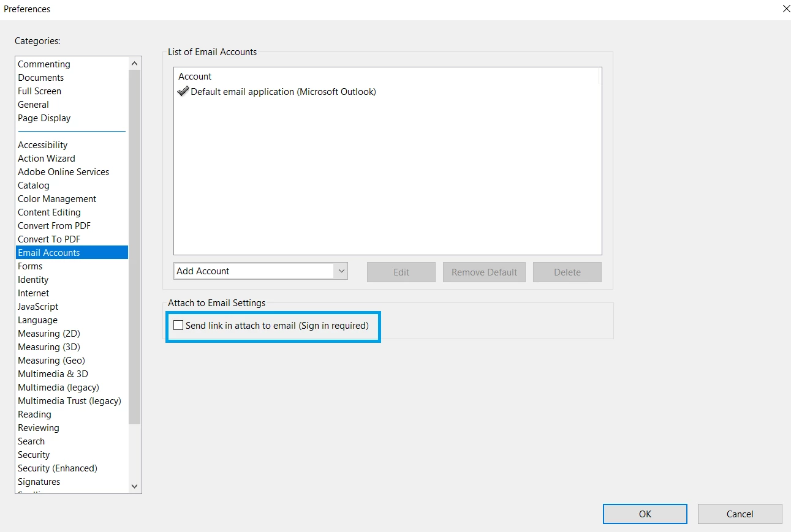Select the Email Accounts category
Screen dimensions: 791x532
(72, 253)
